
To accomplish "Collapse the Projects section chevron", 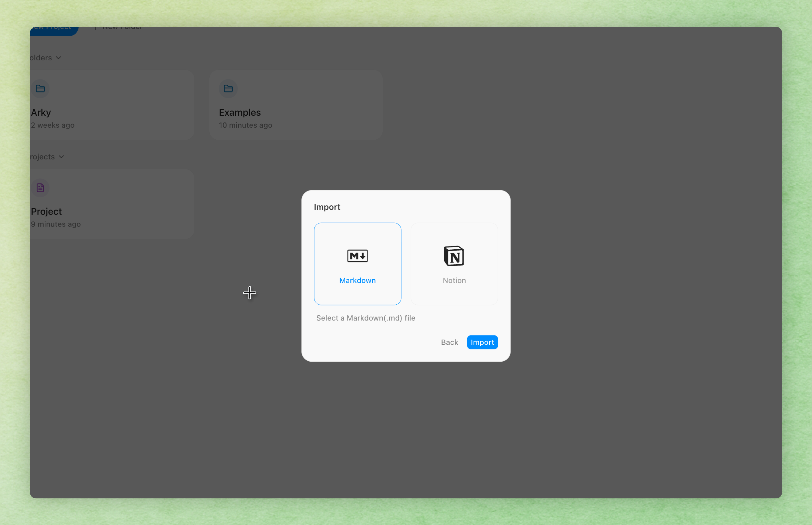I will pos(61,157).
